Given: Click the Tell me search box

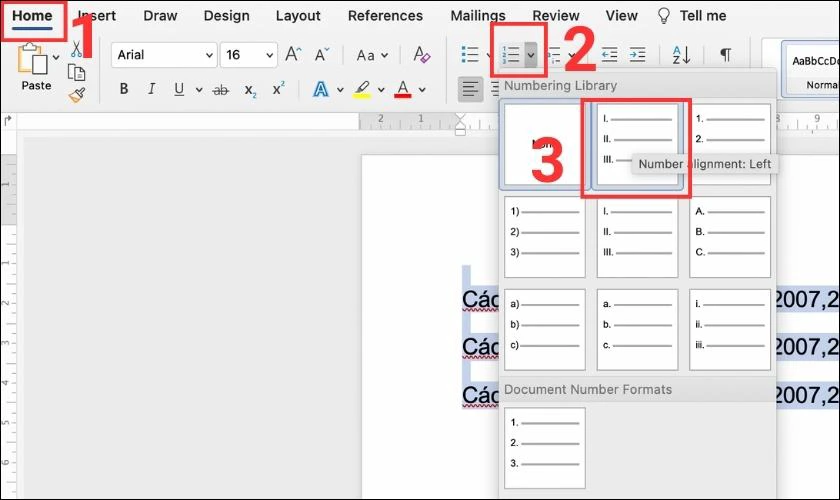Looking at the screenshot, I should (692, 16).
